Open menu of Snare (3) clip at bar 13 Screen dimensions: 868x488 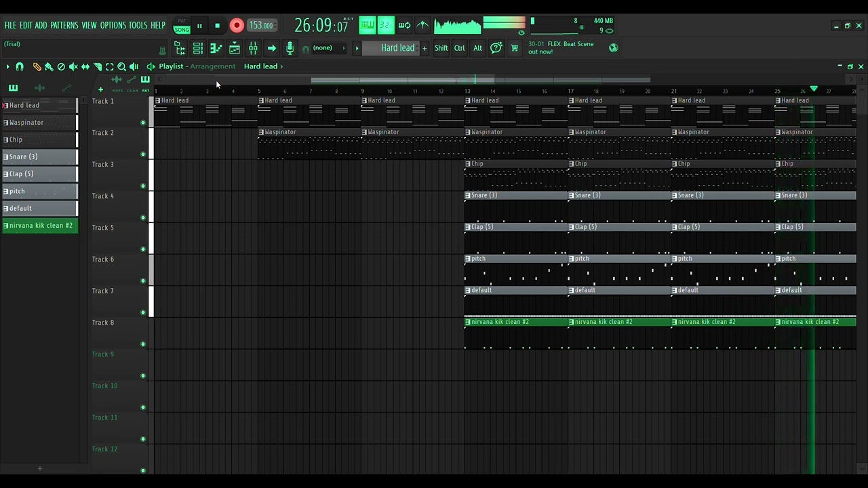click(467, 195)
